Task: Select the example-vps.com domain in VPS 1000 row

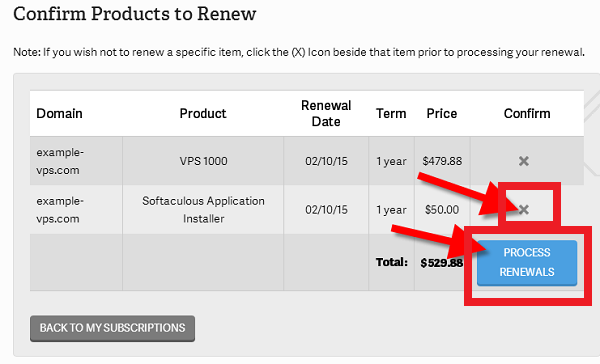Action: point(60,161)
